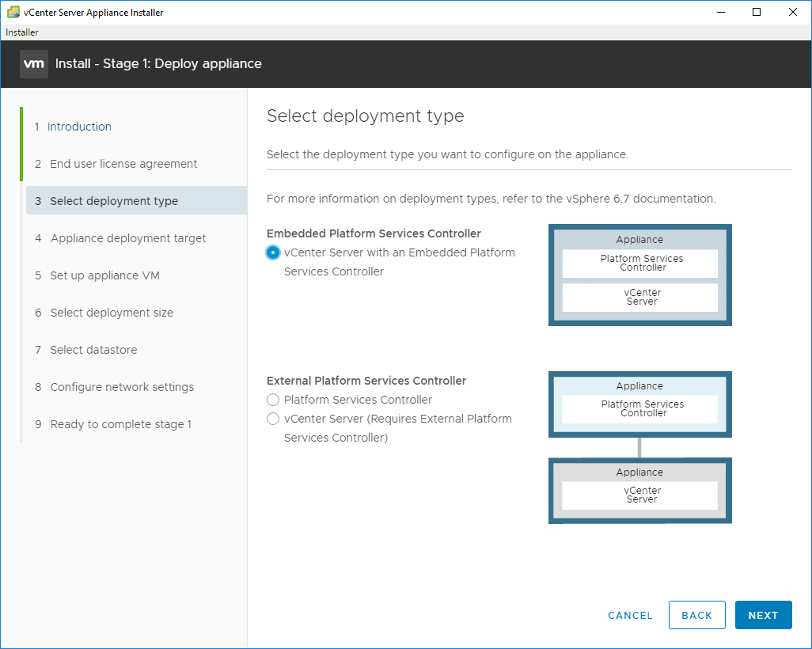Screen dimensions: 812x649
Task: Open Configure network settings step
Action: point(122,387)
